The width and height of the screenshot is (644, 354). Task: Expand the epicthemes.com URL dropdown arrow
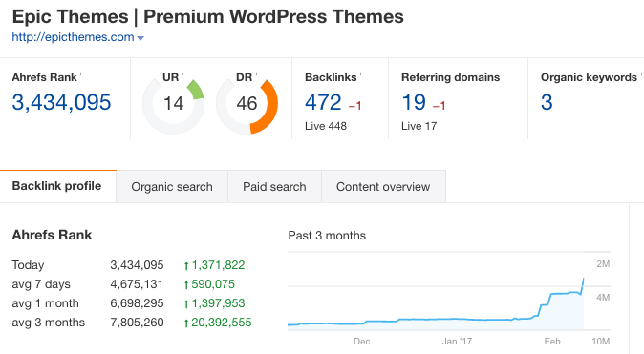140,38
